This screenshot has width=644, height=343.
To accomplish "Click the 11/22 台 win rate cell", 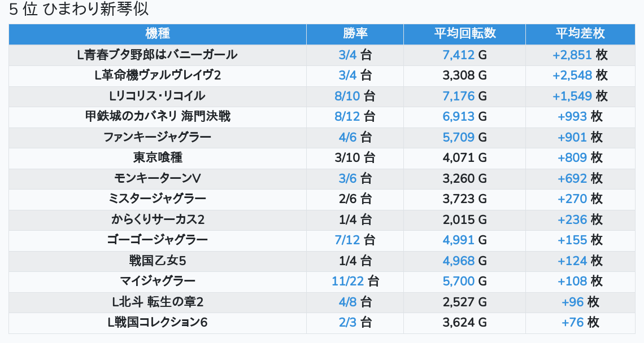I will tap(355, 282).
